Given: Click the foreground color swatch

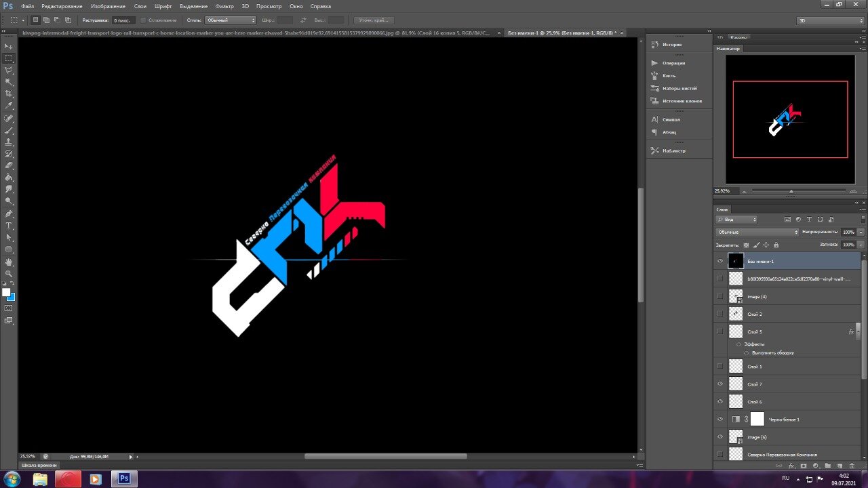Looking at the screenshot, I should pyautogui.click(x=6, y=292).
